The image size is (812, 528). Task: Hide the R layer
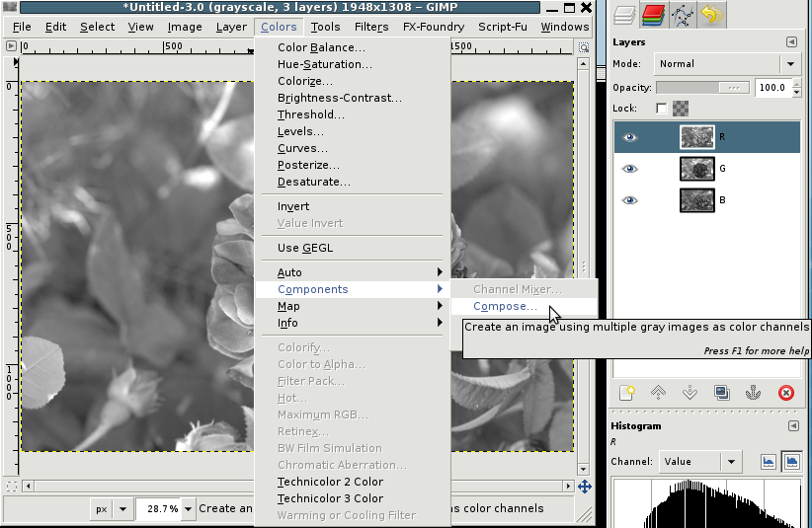629,137
